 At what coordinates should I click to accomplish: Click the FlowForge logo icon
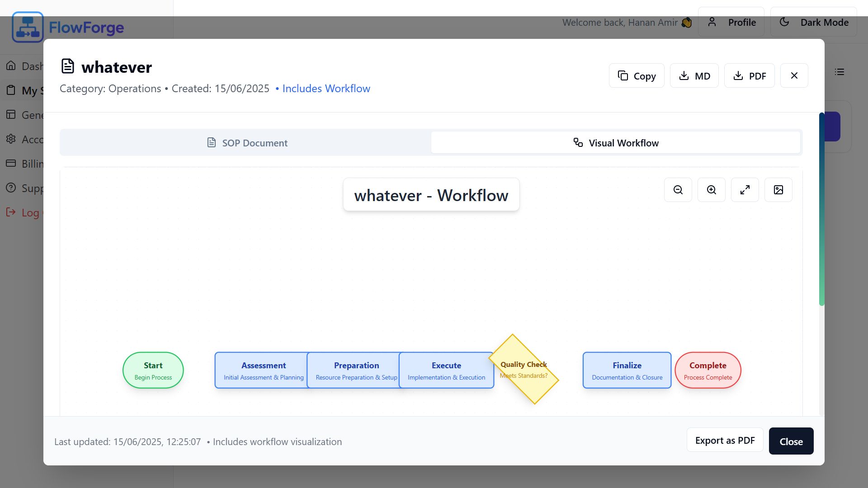pyautogui.click(x=28, y=28)
